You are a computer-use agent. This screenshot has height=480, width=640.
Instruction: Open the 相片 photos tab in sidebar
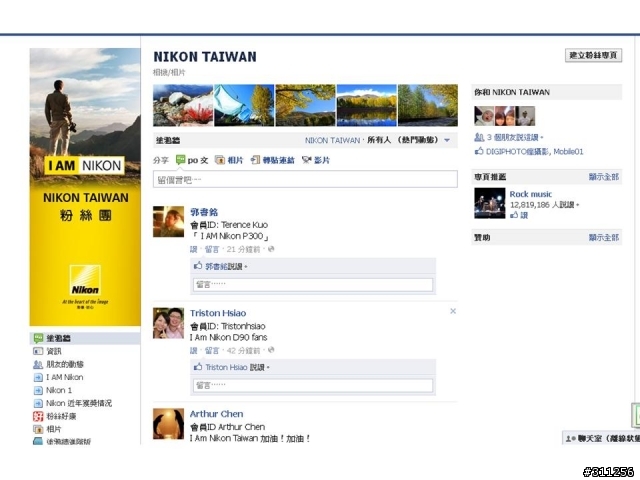pos(53,429)
